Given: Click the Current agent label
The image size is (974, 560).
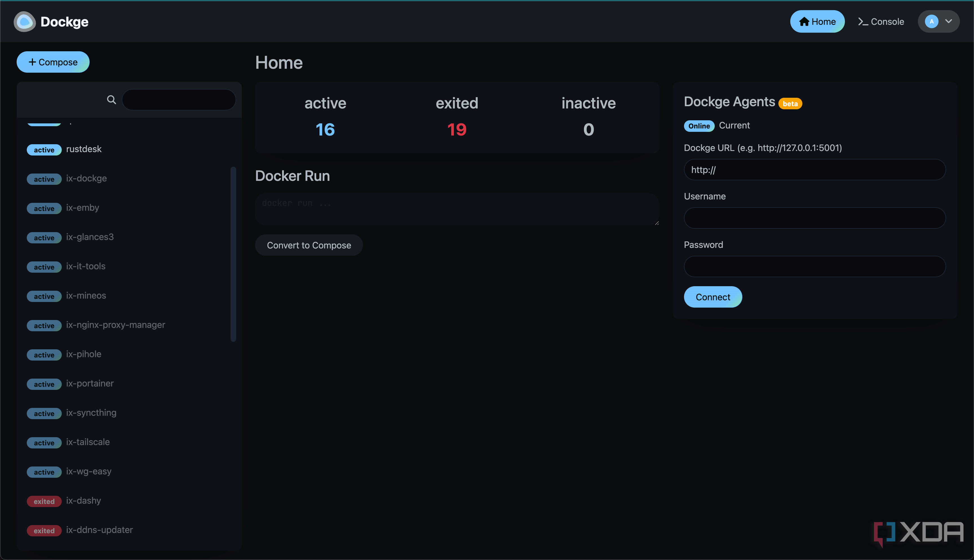Looking at the screenshot, I should [x=734, y=125].
